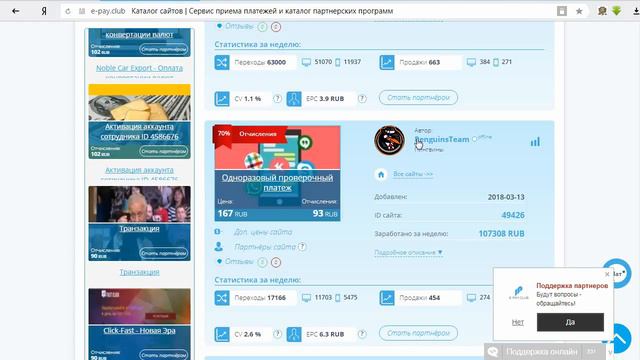Click the Переходы 17166 shuffle icon
Image resolution: width=640 pixels, height=360 pixels.
(x=222, y=298)
